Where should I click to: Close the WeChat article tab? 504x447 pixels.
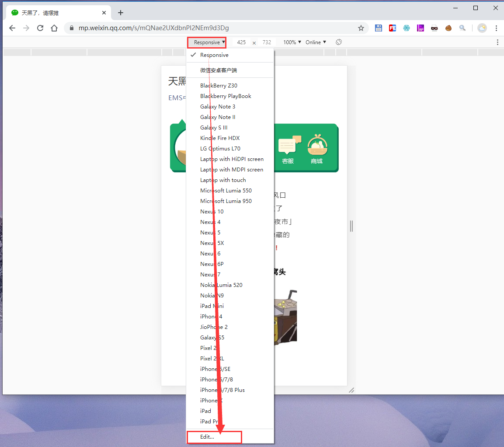(104, 13)
